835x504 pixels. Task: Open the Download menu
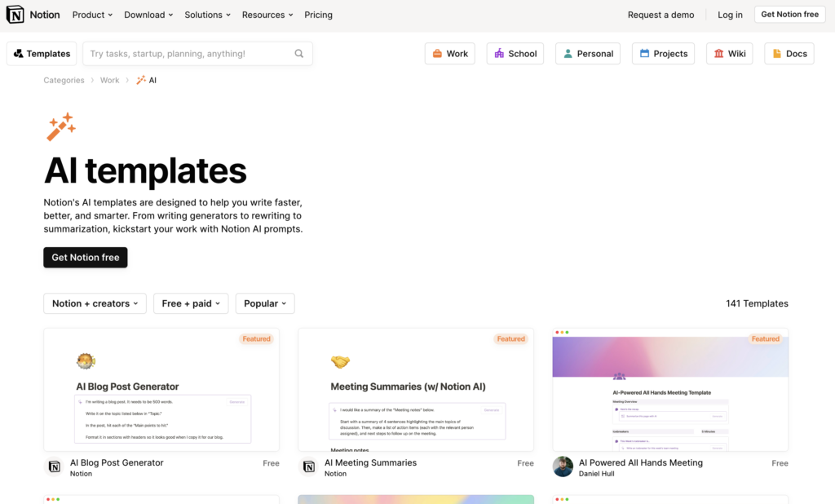pos(148,15)
